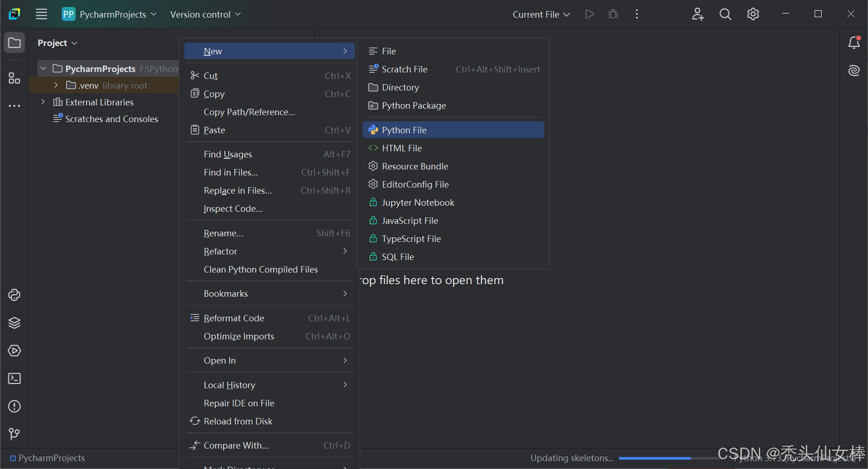Expand the Refactor submenu
The height and width of the screenshot is (469, 868).
point(269,251)
